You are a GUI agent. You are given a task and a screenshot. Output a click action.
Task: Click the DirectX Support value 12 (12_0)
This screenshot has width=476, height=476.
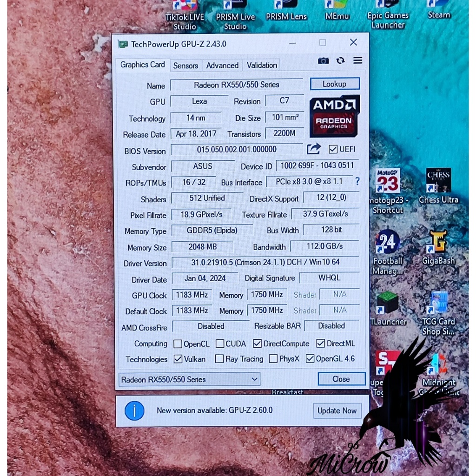point(331,198)
